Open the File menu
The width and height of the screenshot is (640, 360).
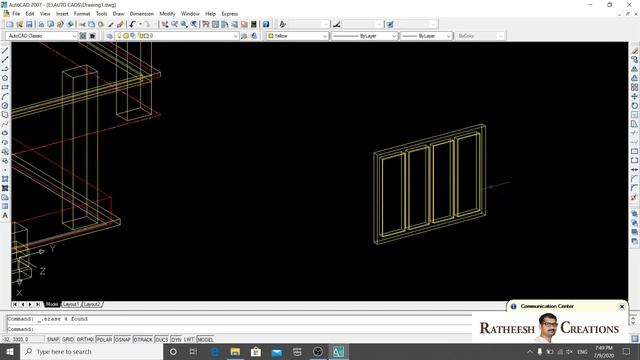[x=16, y=14]
